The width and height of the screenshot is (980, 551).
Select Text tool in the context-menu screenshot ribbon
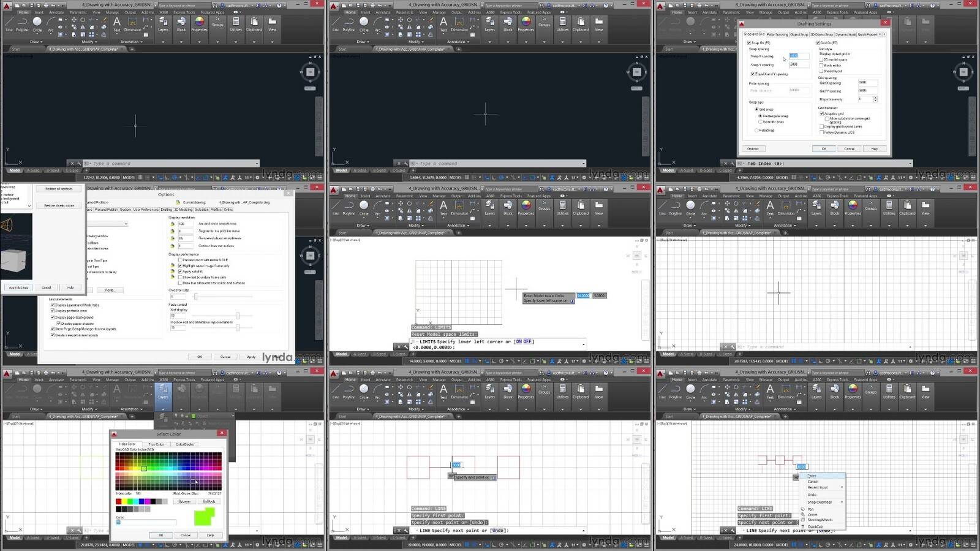click(x=770, y=391)
